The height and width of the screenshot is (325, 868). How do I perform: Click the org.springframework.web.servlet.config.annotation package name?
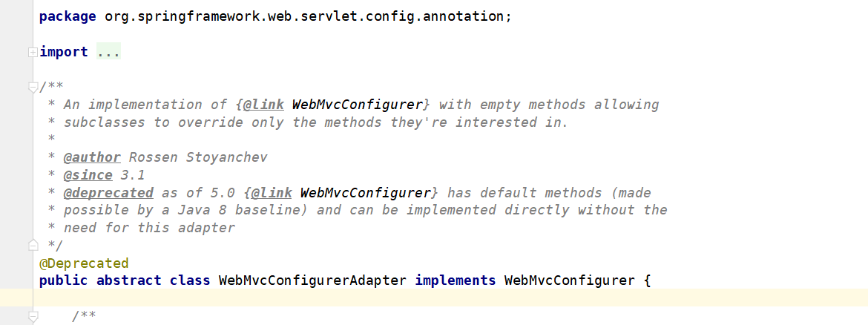(x=304, y=16)
